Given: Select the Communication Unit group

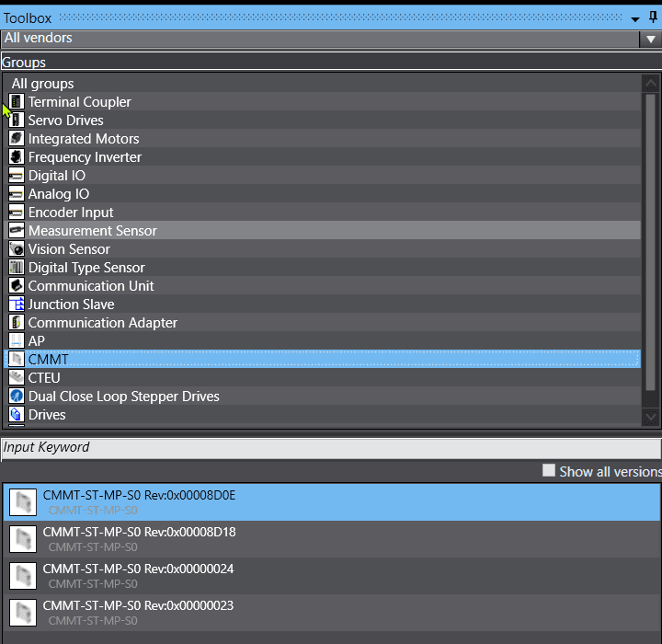Looking at the screenshot, I should (323, 285).
